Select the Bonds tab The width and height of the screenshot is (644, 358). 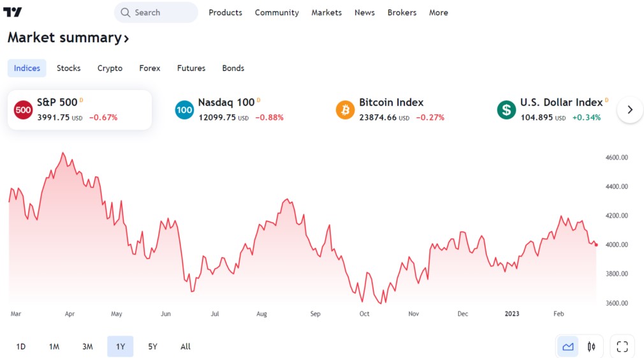(233, 68)
